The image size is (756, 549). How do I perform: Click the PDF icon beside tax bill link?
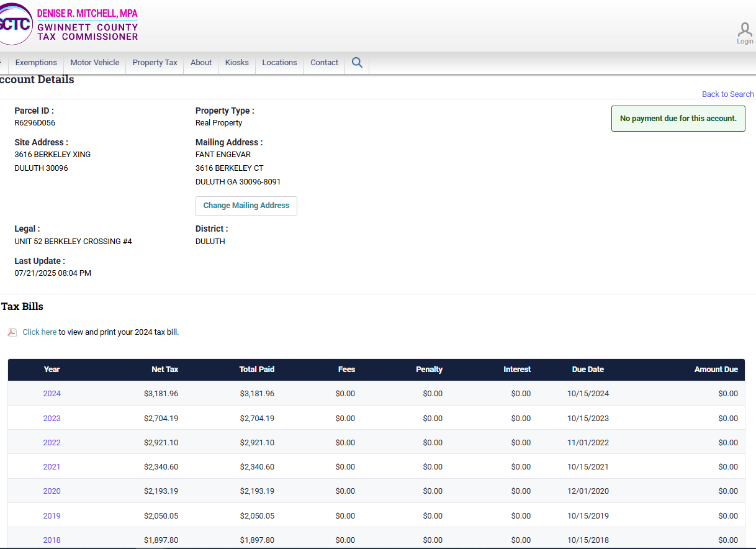(12, 332)
